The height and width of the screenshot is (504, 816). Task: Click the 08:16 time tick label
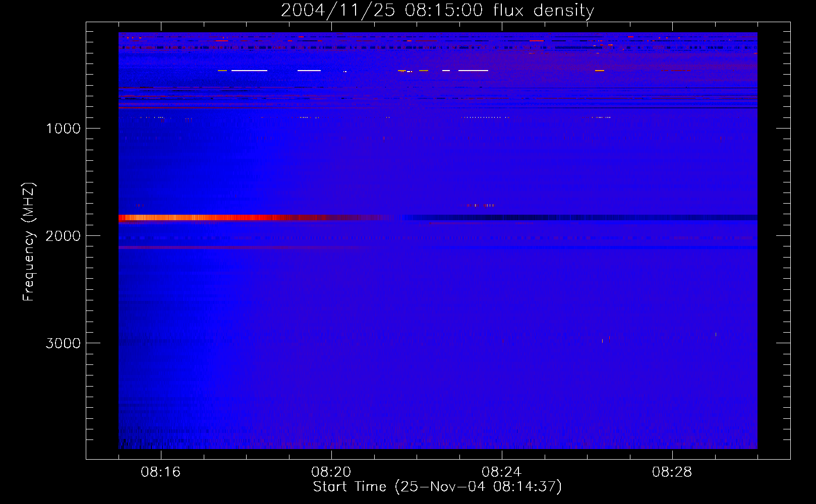tap(161, 472)
